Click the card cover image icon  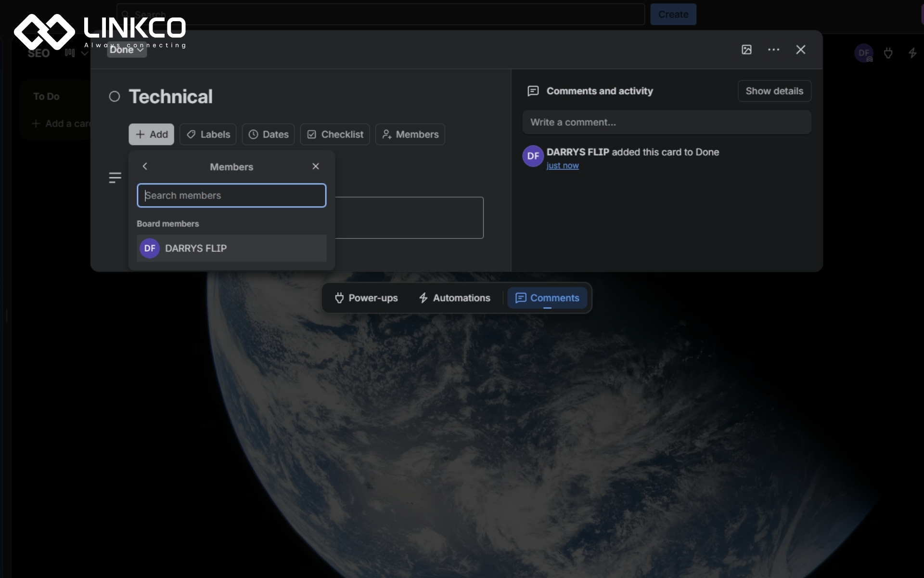pos(746,50)
